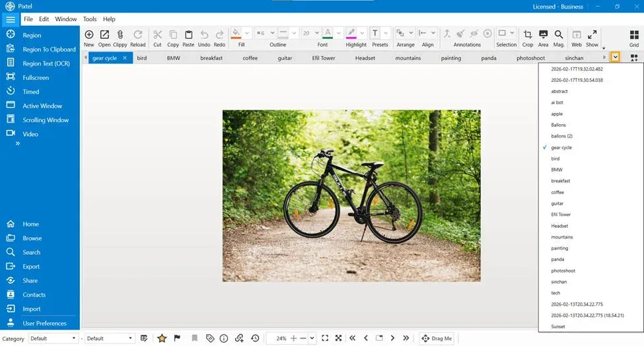644x346 pixels.
Task: Collapse the open tabs list dropdown
Action: [615, 57]
